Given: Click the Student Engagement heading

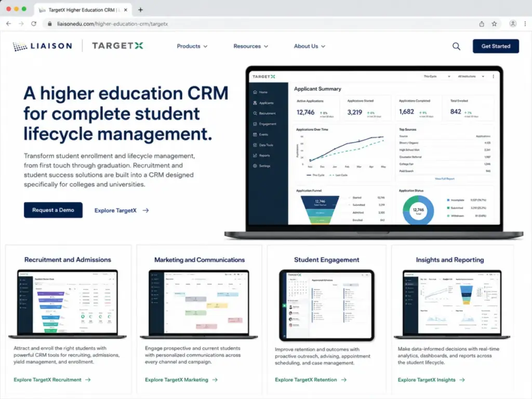Looking at the screenshot, I should click(x=326, y=260).
